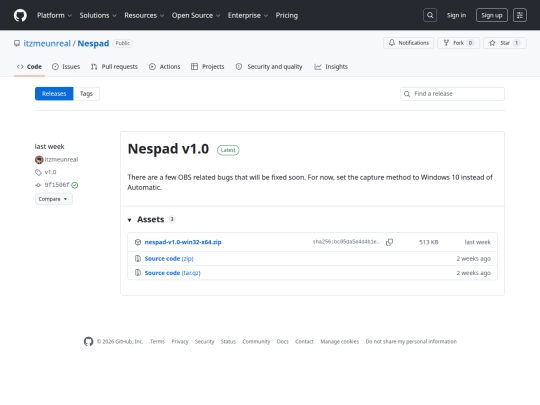Click file icon beside Source code (tar.gz)

click(x=138, y=273)
